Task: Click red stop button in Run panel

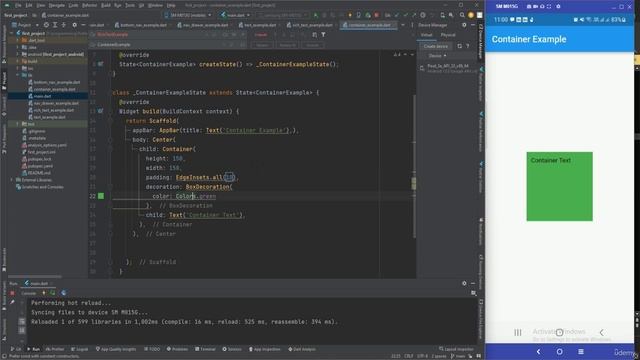Action: [x=12, y=293]
